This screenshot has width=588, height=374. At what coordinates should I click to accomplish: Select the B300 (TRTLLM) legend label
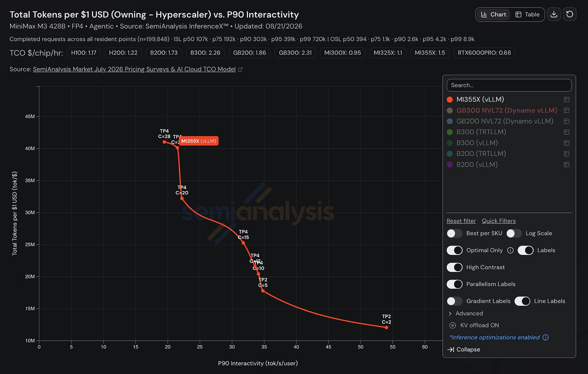(481, 132)
